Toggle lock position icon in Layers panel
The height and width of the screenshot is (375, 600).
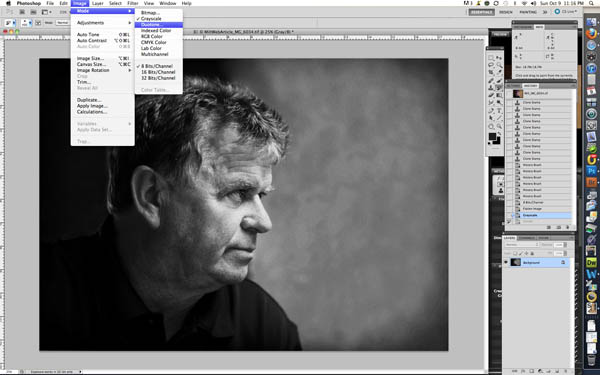pos(527,253)
